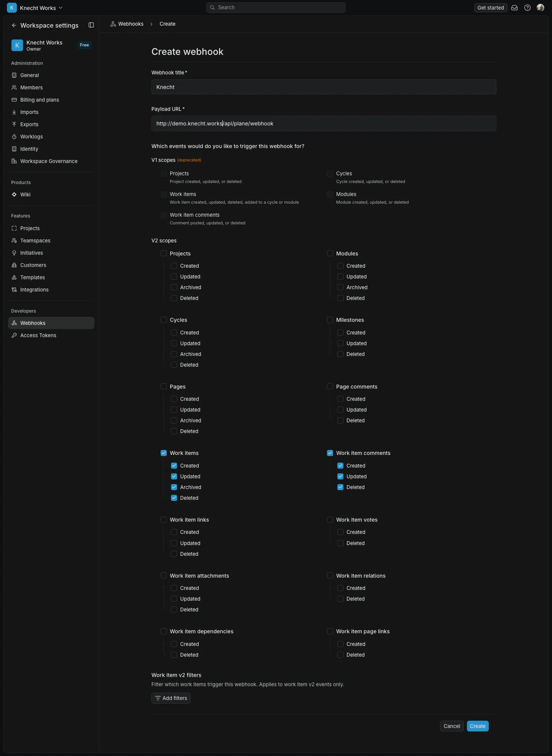552x756 pixels.
Task: Click the Initiatives lightbulb icon
Action: 14,253
